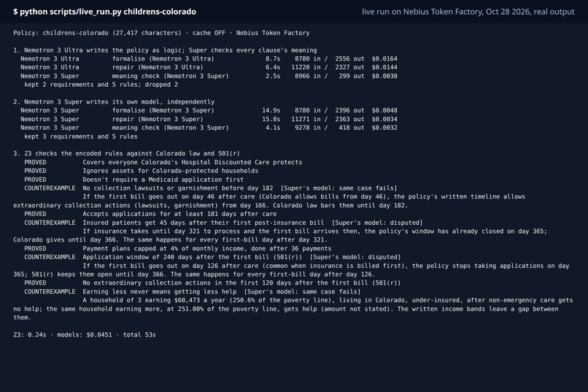Click 'kept 3 requirements and 5 rules' line
The image size is (588, 392).
81,137
